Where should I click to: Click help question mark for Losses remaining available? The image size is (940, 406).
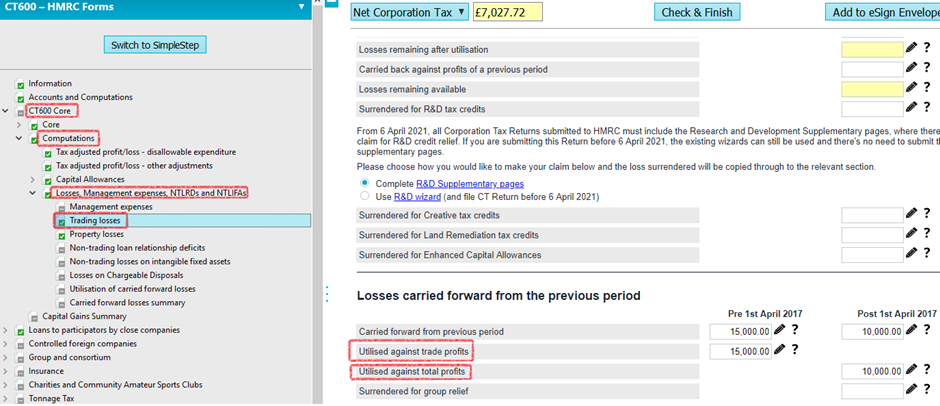(x=928, y=89)
